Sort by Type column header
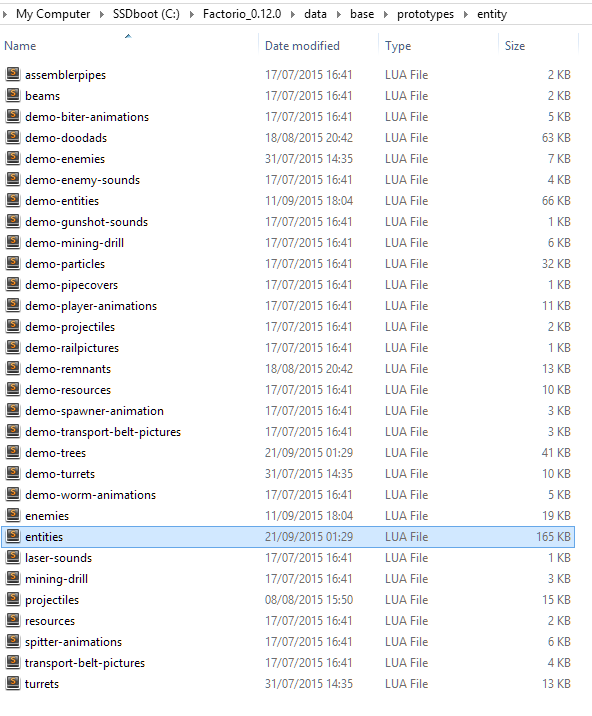The image size is (592, 716). [398, 46]
